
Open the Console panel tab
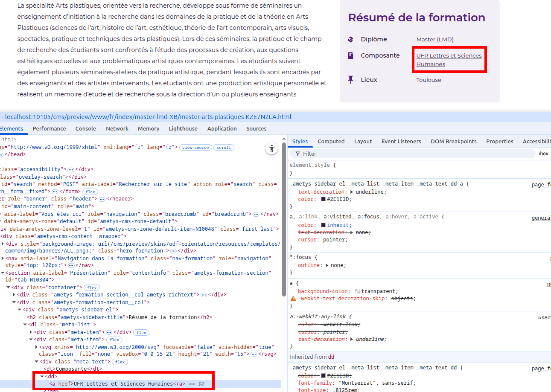[86, 128]
